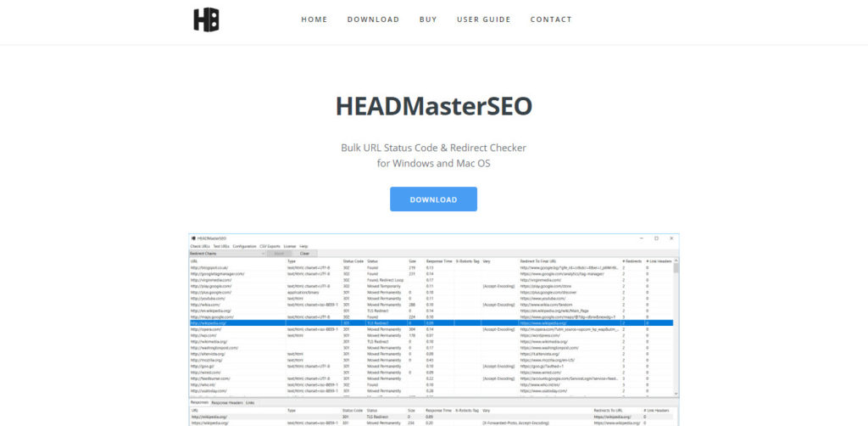This screenshot has height=426, width=868.
Task: Open the HOME navigation link
Action: tap(314, 20)
